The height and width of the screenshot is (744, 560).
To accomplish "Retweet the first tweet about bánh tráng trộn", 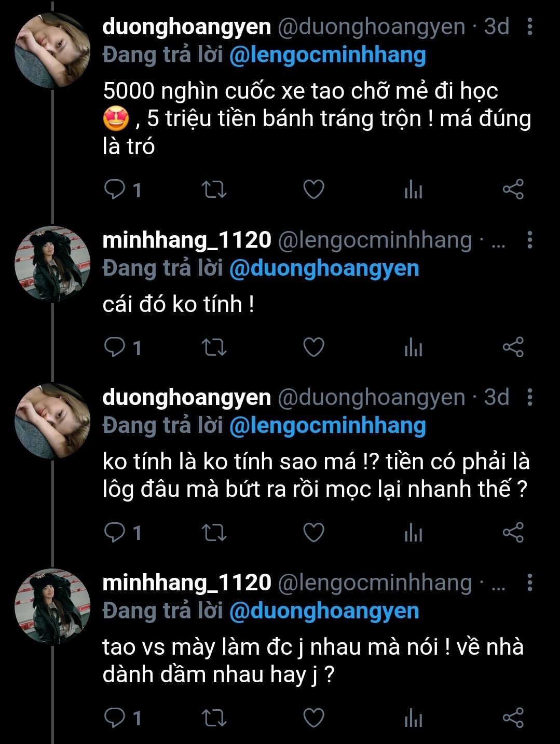I will click(214, 190).
